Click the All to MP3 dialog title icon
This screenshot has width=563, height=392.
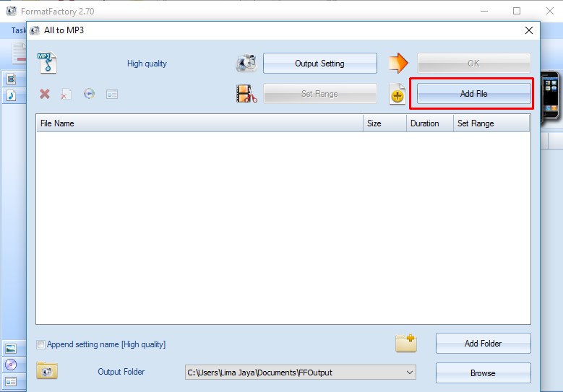click(x=35, y=30)
